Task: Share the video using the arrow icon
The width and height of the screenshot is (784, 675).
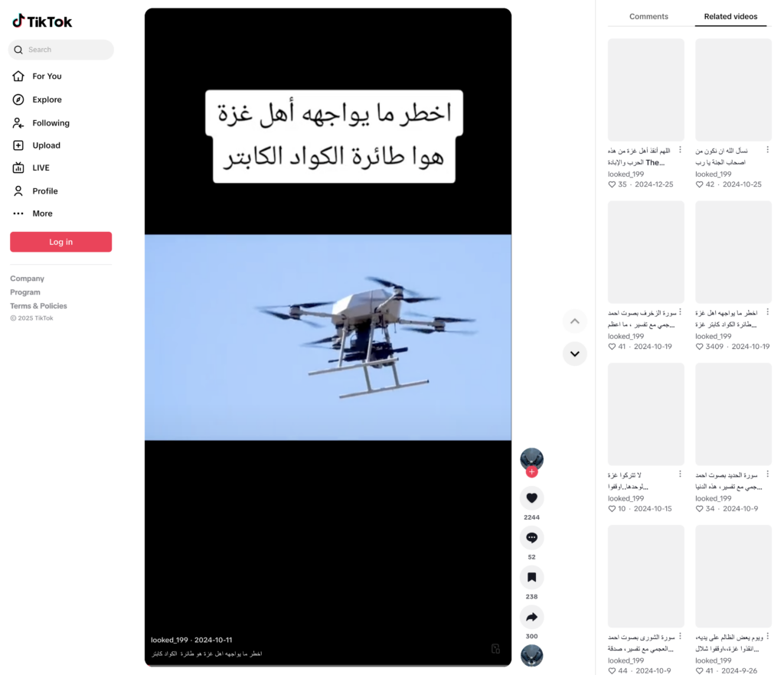Action: (x=531, y=617)
